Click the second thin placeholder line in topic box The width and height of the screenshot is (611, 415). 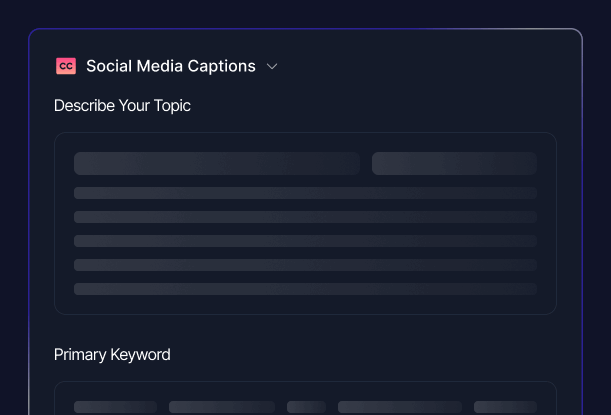coord(305,217)
